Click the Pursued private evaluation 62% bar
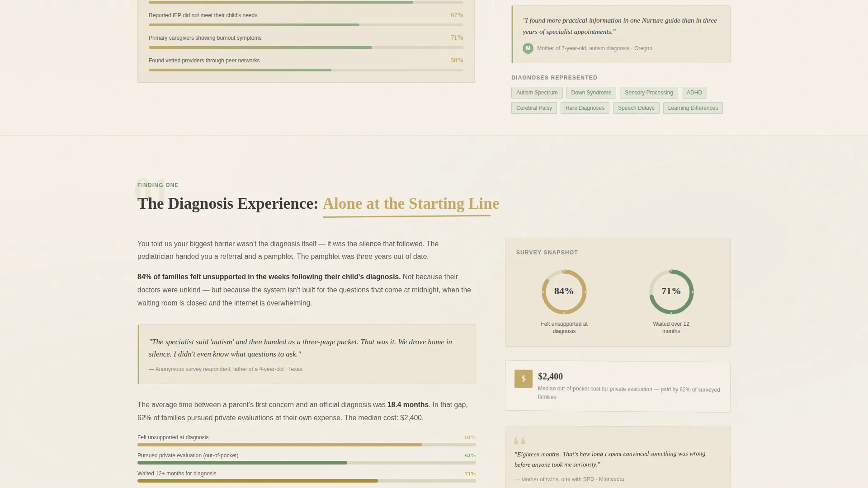 tap(307, 463)
